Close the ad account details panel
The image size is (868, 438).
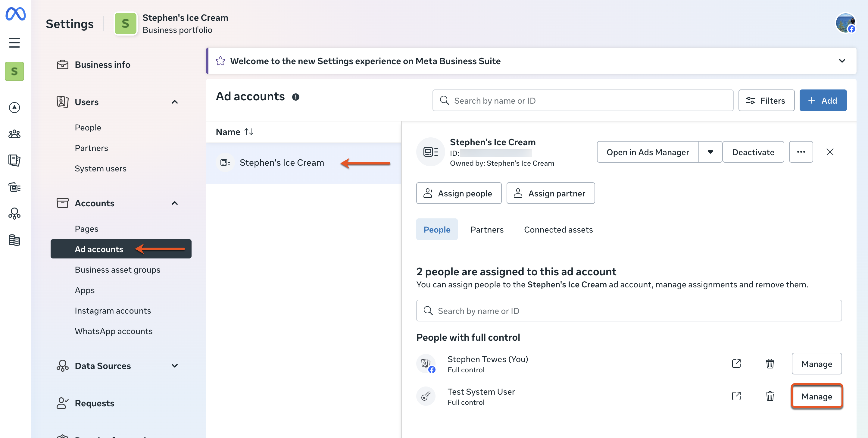tap(829, 152)
